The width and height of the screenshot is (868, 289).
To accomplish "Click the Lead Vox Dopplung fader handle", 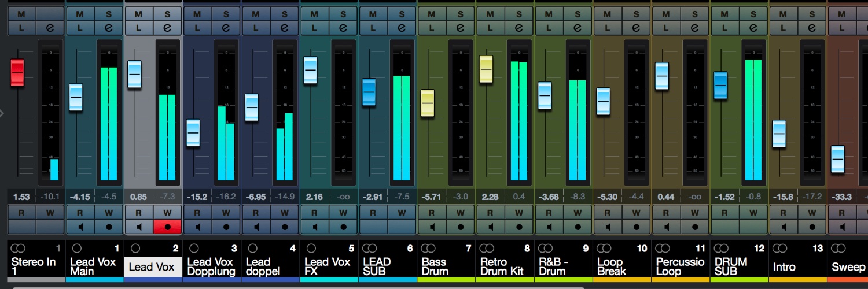I will click(193, 133).
